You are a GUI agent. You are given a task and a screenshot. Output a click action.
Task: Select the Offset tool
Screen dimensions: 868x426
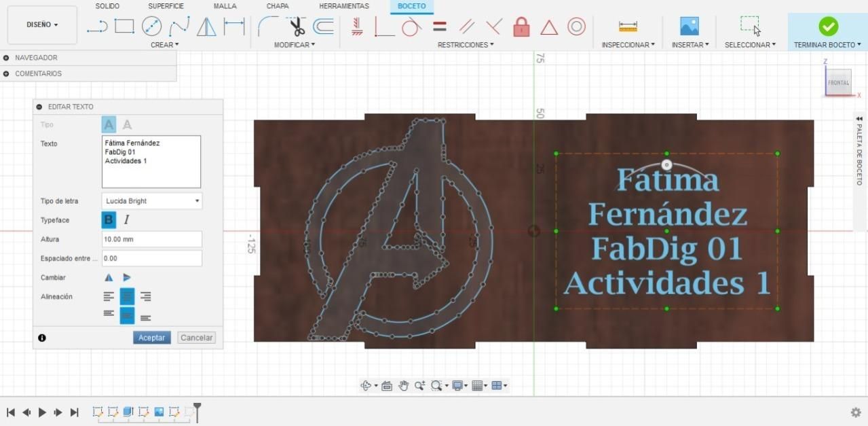(323, 26)
